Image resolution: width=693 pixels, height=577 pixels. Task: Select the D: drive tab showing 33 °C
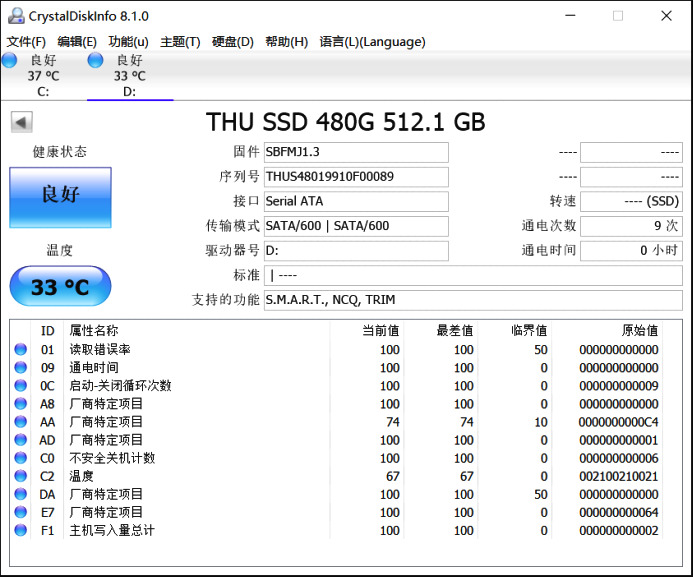pos(130,76)
